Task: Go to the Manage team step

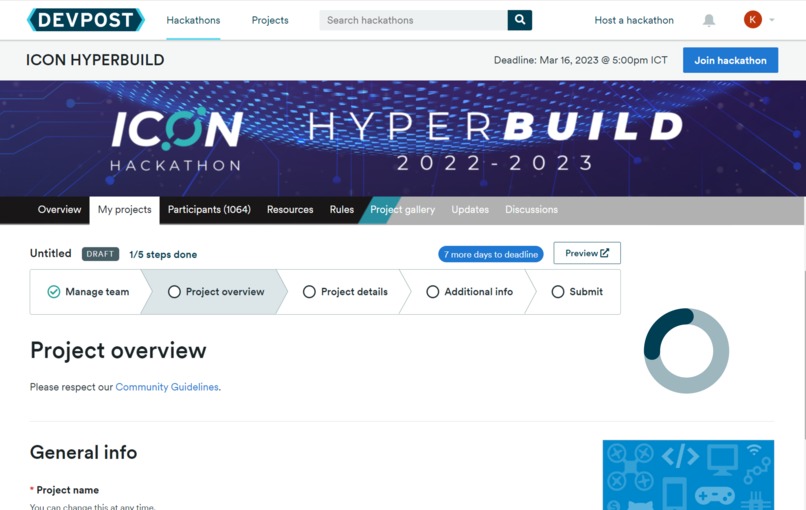Action: coord(88,292)
